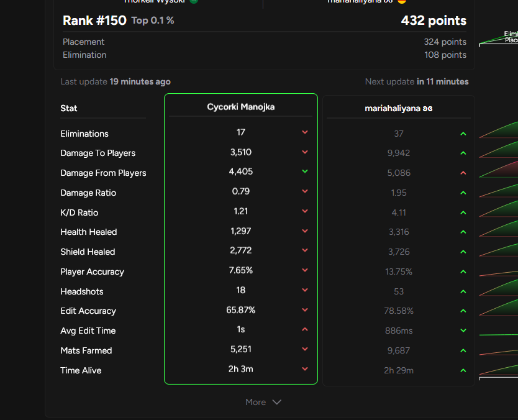Click the red down arrow beside 1,297

(305, 231)
